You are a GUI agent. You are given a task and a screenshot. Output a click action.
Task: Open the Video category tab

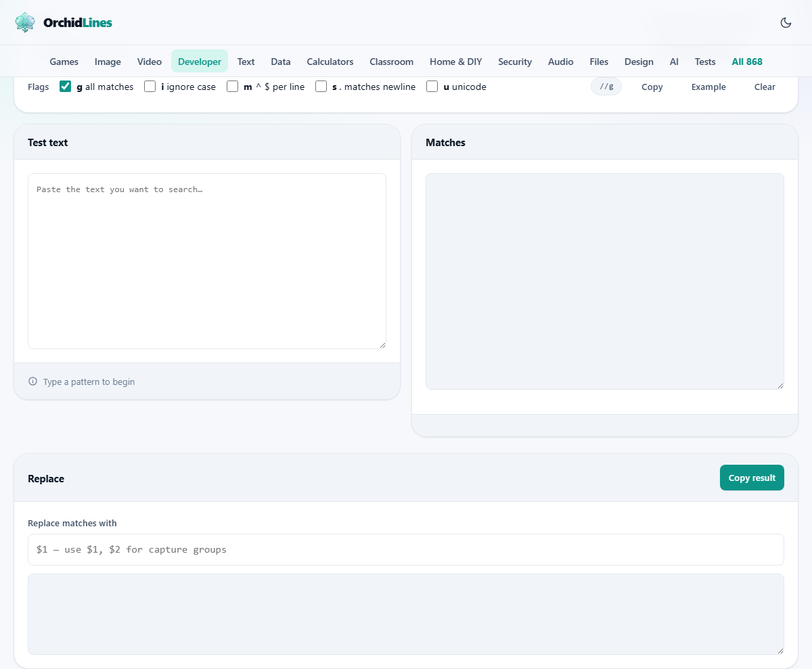coord(150,62)
